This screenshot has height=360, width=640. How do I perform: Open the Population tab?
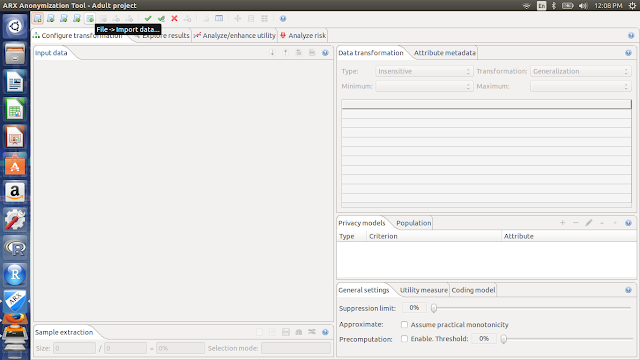coord(413,223)
